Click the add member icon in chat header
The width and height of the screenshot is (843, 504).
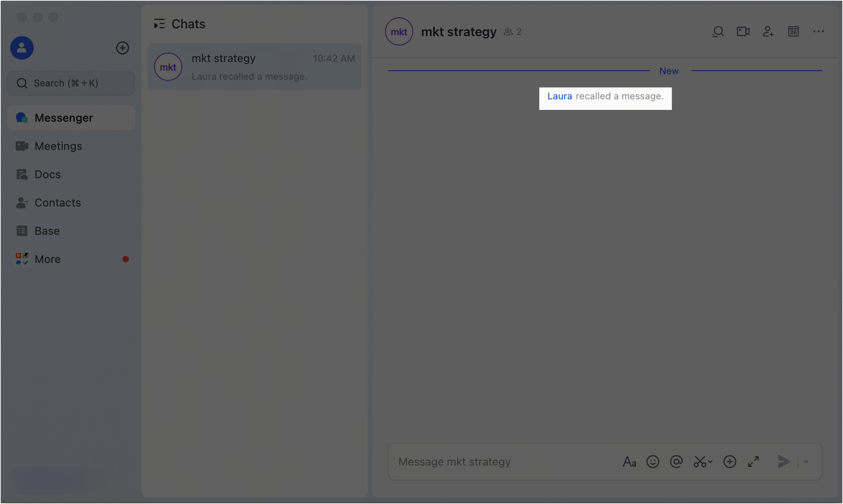(x=768, y=32)
